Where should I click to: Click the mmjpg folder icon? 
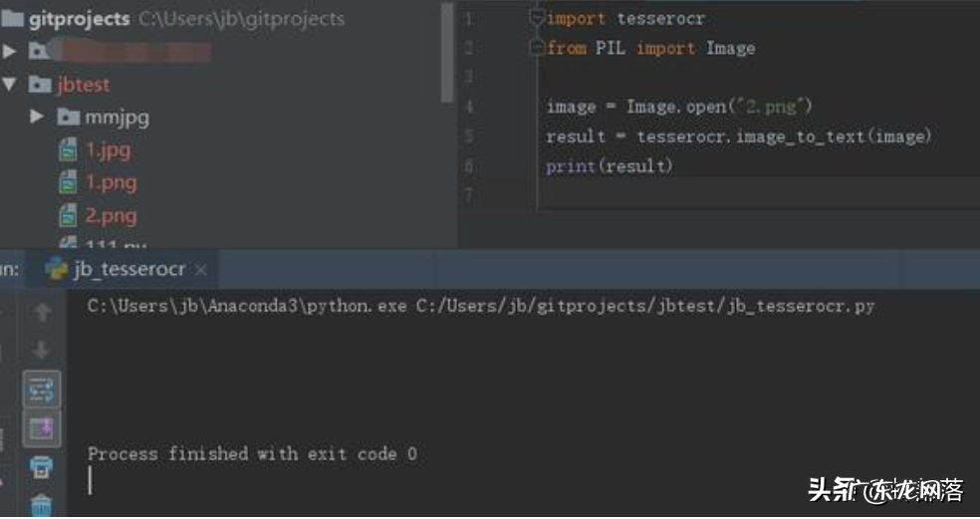click(68, 118)
